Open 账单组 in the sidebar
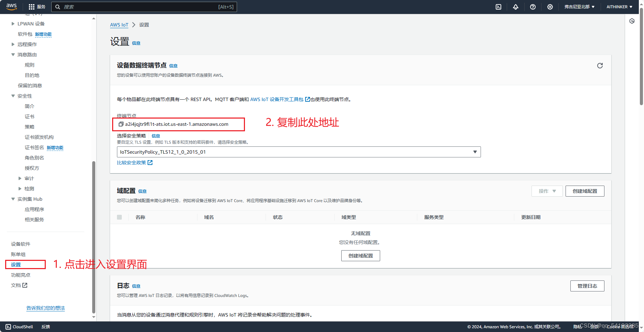 (x=18, y=254)
